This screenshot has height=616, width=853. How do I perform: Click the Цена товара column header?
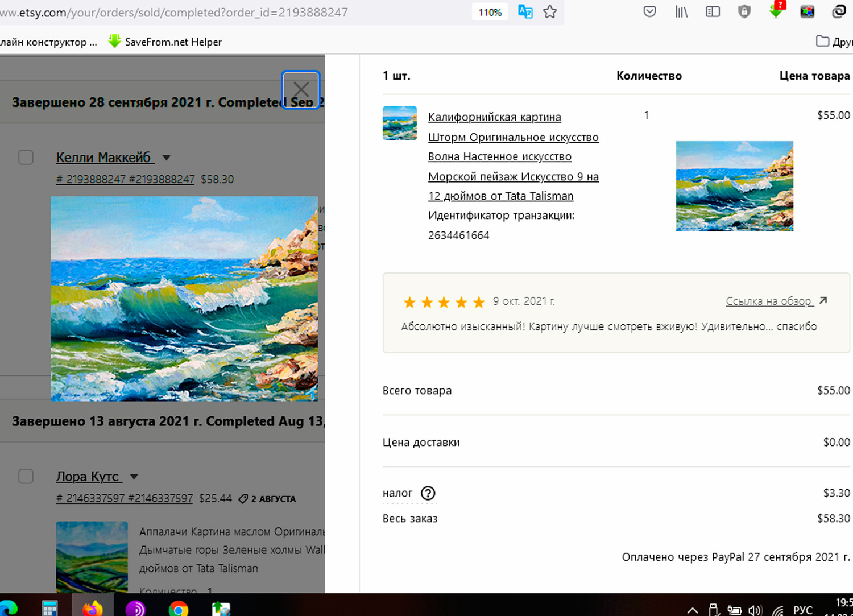814,76
